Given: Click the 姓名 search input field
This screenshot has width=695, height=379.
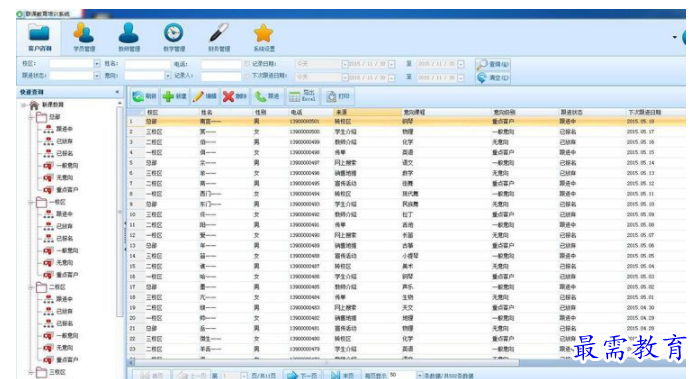Looking at the screenshot, I should pos(147,64).
